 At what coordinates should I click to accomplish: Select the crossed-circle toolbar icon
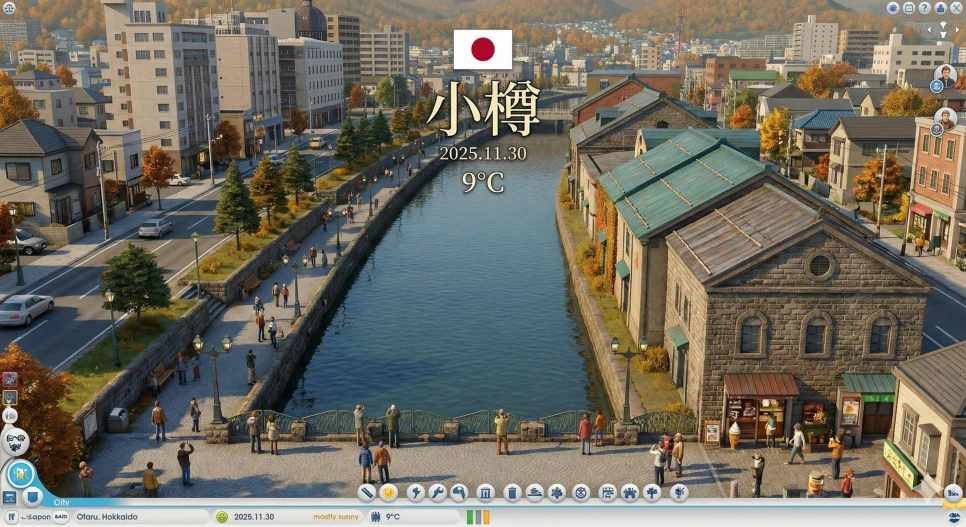pos(580,492)
